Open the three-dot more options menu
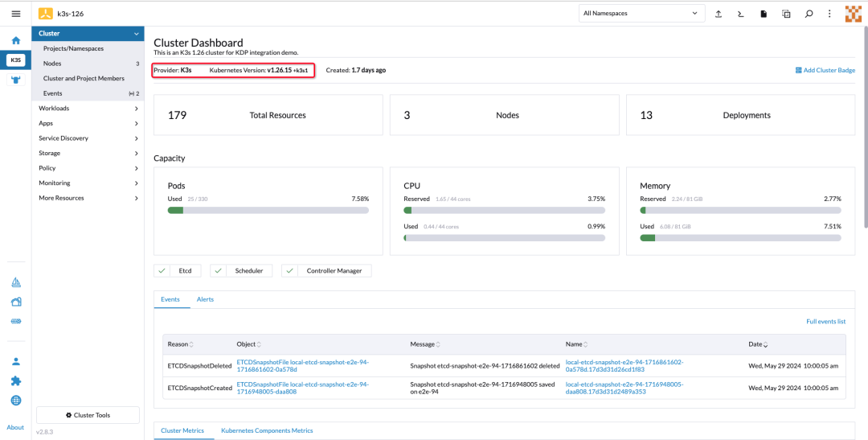 (829, 14)
